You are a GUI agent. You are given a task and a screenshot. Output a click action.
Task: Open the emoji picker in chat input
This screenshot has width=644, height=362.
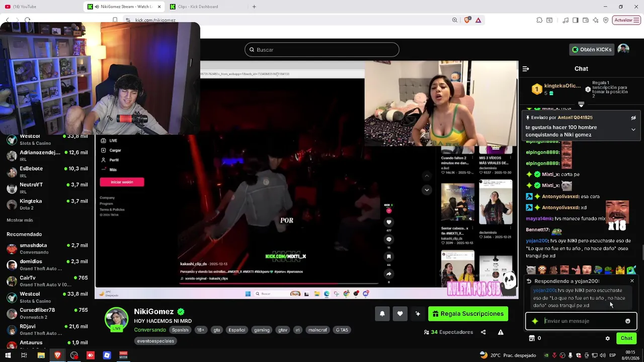tap(628, 321)
